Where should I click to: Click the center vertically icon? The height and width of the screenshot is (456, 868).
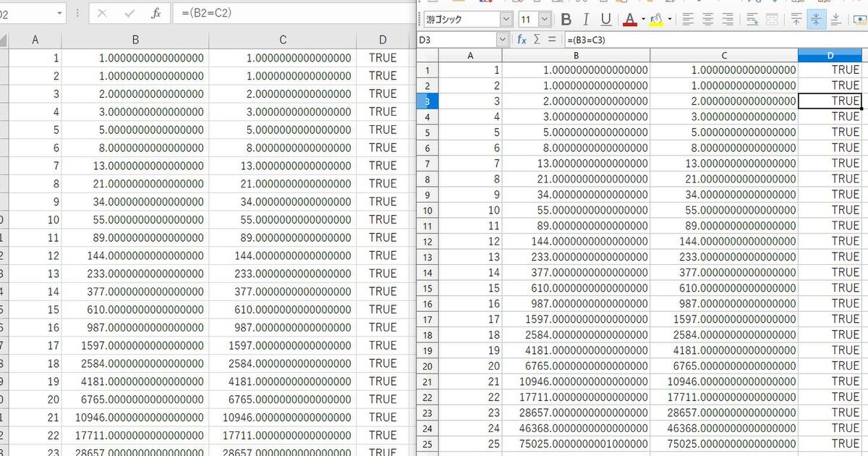(x=816, y=20)
